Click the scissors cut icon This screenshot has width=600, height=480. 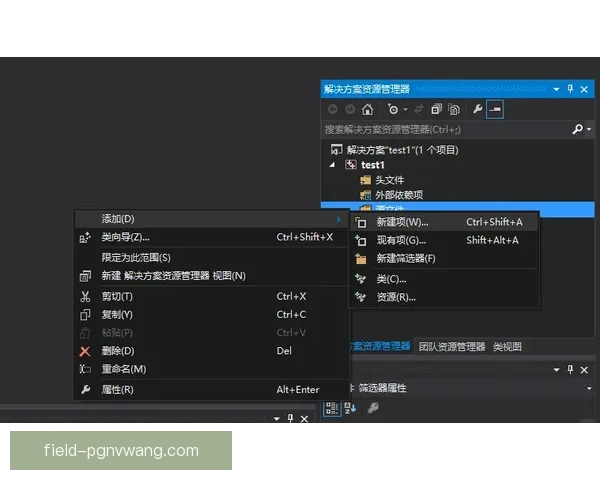85,297
